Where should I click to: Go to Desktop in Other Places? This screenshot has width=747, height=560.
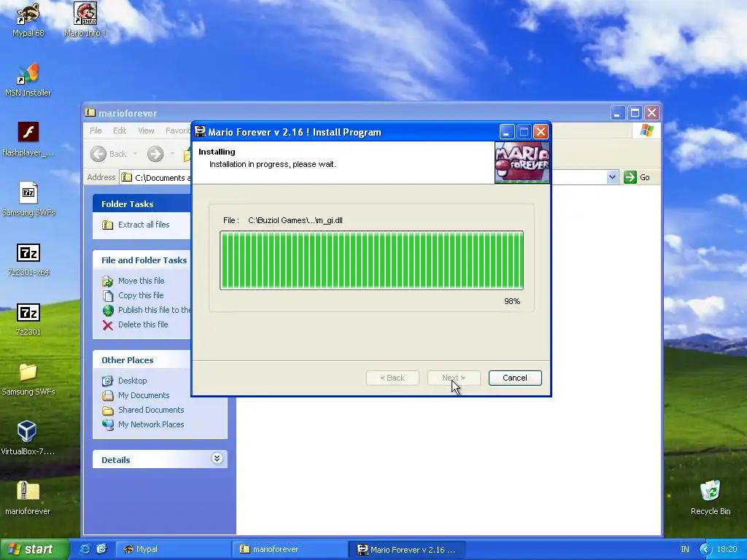pyautogui.click(x=133, y=381)
